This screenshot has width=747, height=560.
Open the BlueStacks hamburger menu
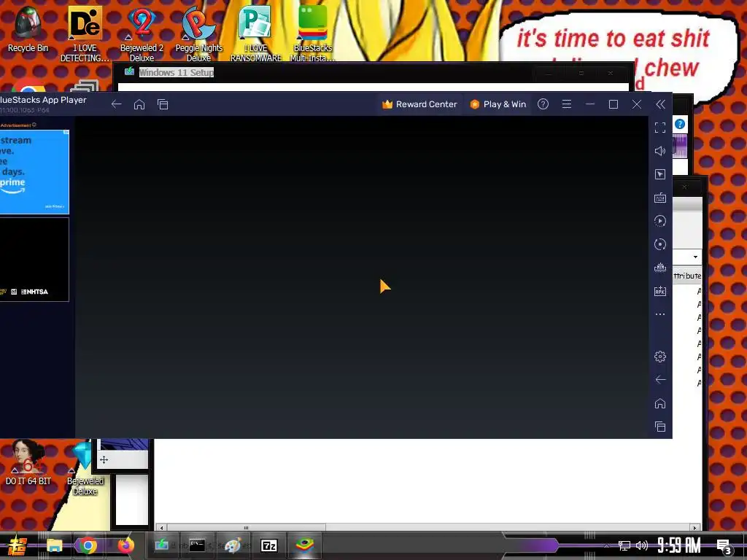tap(566, 104)
